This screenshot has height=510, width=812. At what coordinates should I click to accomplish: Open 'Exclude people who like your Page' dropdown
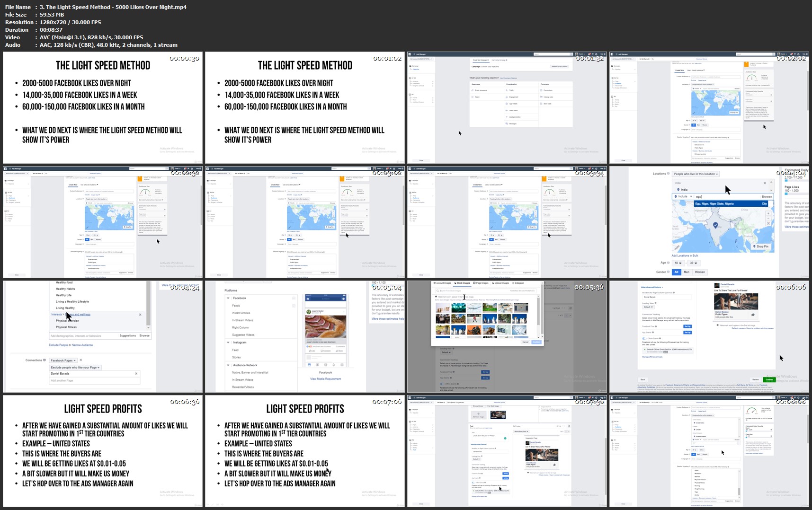(75, 368)
